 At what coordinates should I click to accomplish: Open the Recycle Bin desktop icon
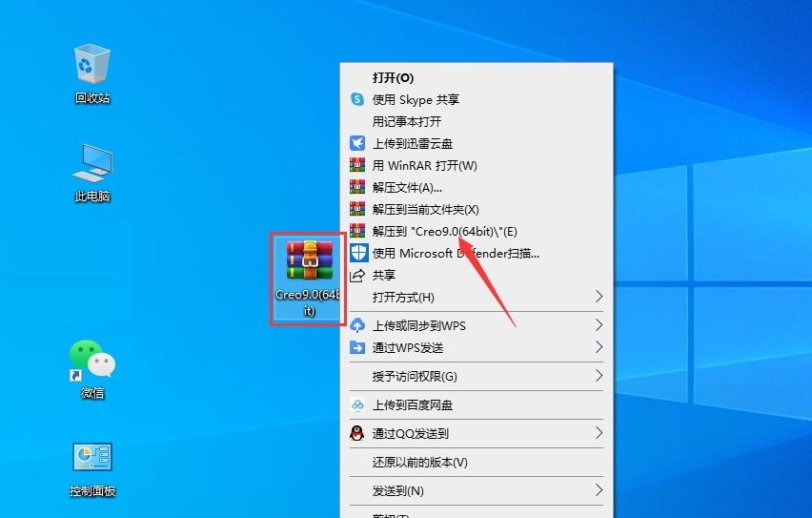click(x=92, y=64)
